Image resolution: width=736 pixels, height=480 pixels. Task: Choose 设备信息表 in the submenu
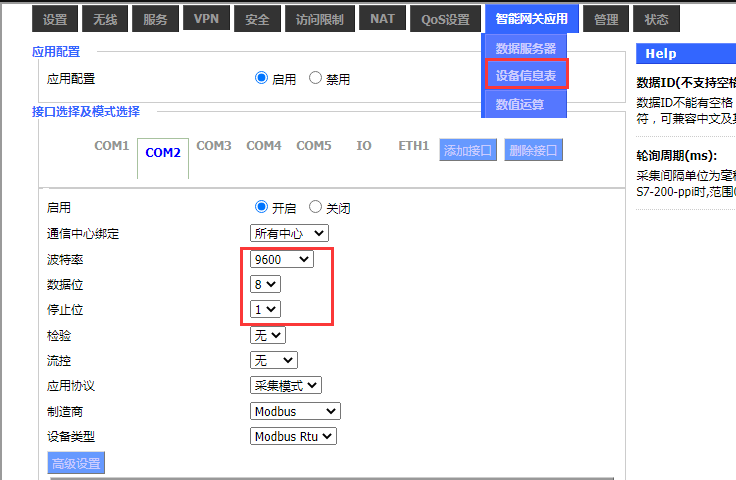click(x=526, y=75)
